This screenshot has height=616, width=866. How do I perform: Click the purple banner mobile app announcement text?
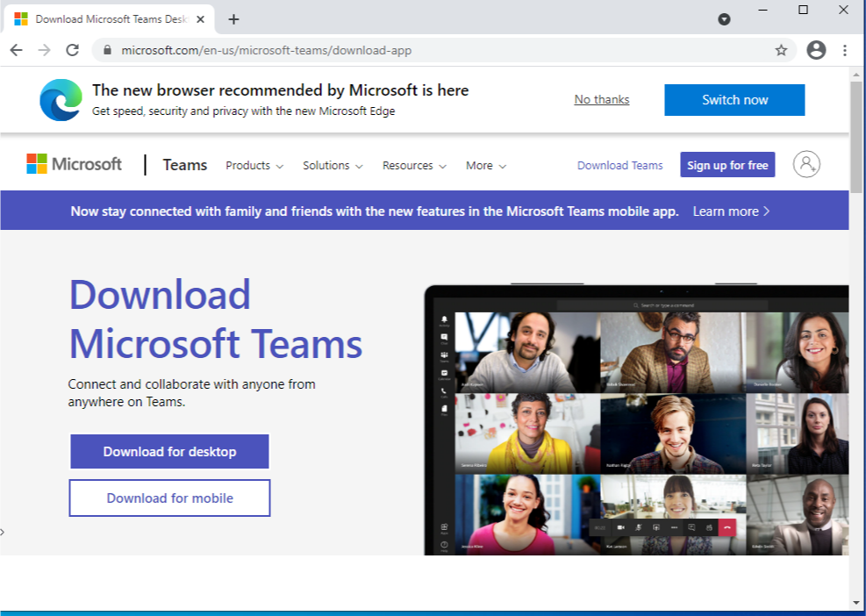click(x=375, y=211)
